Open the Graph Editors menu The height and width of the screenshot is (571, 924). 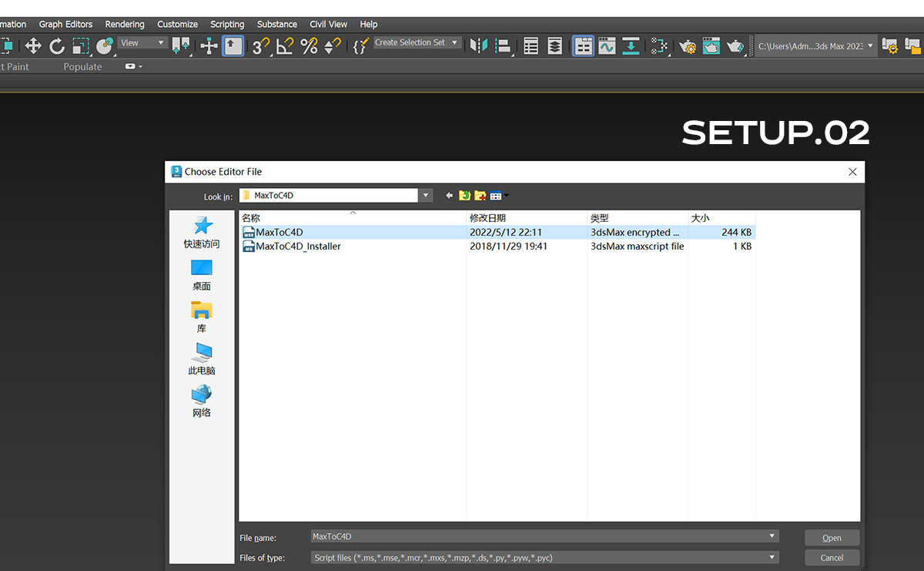click(65, 25)
